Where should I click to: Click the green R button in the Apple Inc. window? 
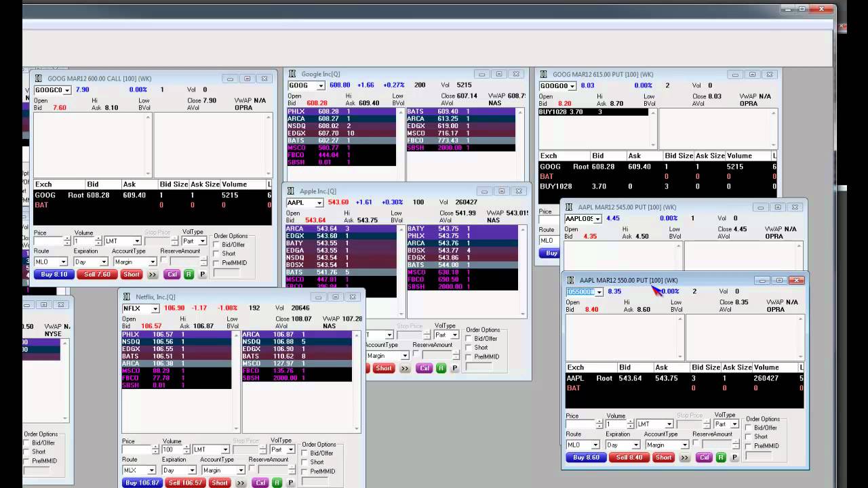(441, 368)
